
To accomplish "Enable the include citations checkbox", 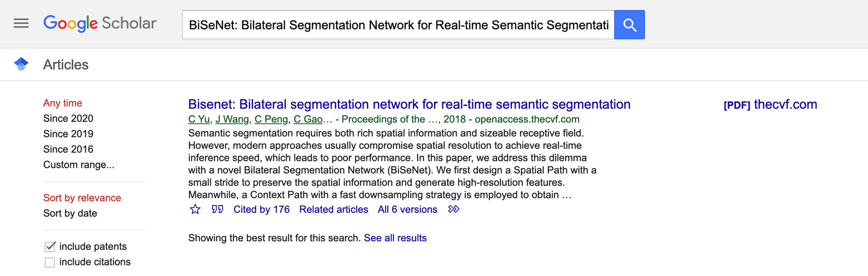I will (50, 262).
